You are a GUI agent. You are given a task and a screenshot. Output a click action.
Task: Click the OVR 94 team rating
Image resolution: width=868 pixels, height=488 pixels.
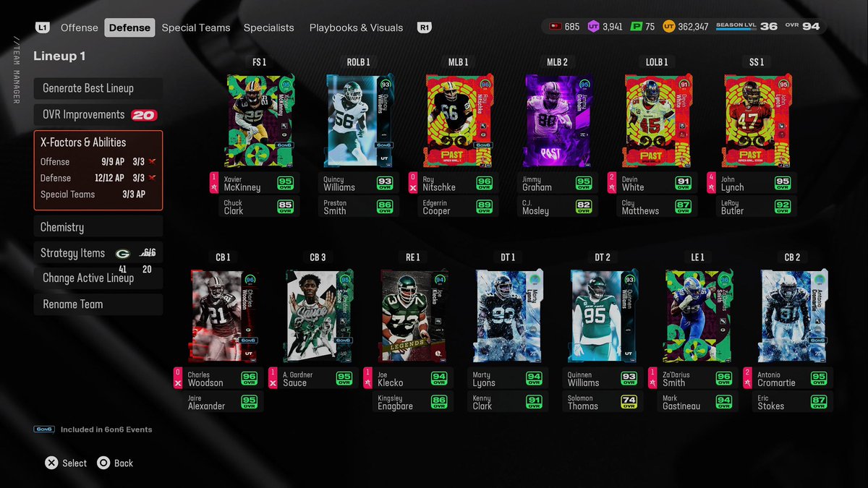pos(802,27)
